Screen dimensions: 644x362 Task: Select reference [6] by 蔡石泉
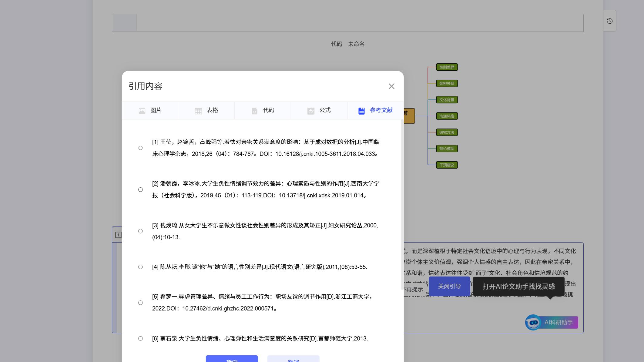(140, 338)
